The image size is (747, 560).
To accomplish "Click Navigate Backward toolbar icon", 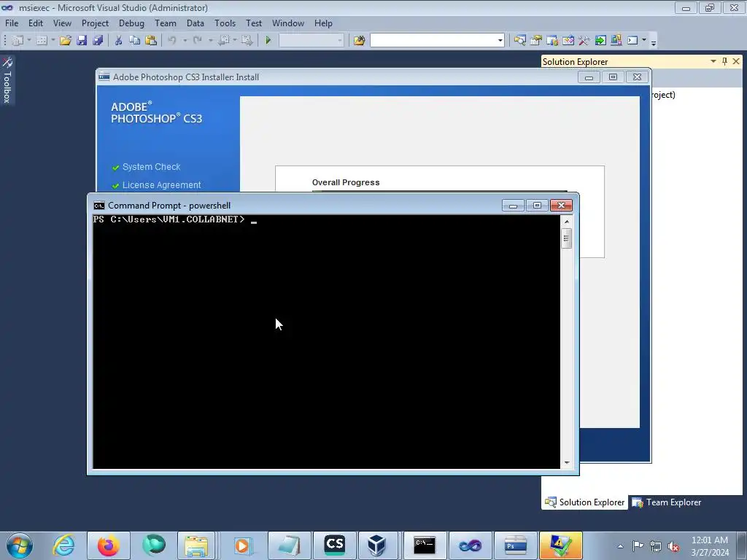I will click(223, 41).
